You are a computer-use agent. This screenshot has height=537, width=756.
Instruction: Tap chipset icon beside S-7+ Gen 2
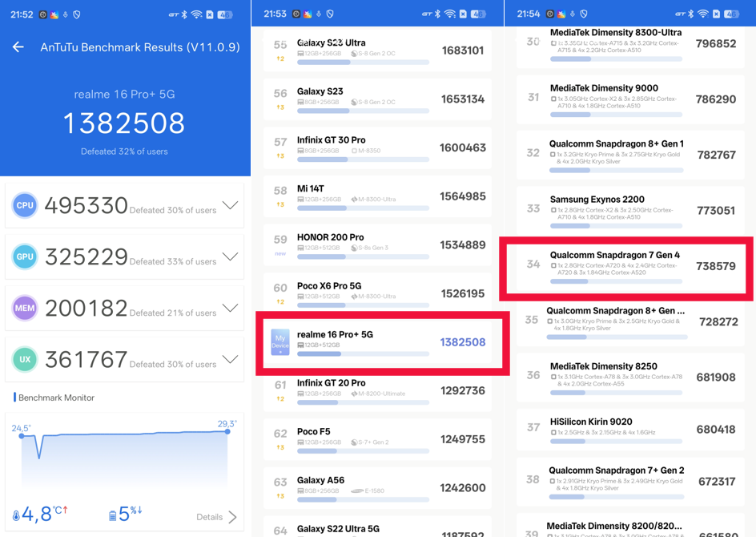click(x=354, y=442)
